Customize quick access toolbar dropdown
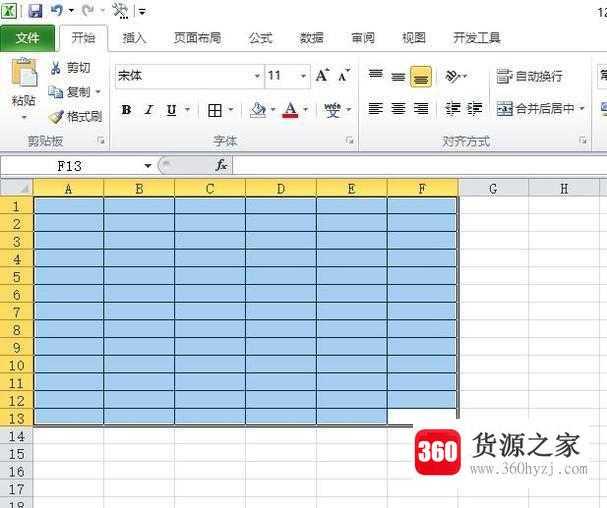 click(142, 12)
